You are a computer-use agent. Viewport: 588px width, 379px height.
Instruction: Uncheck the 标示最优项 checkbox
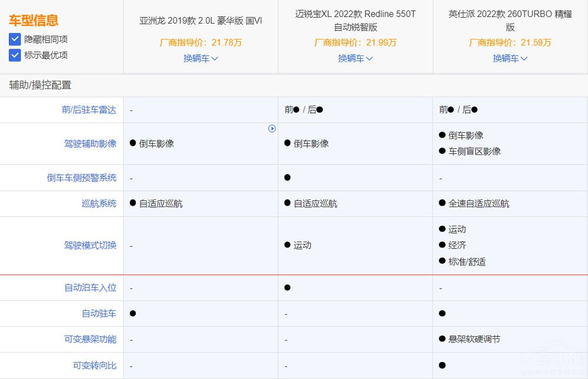pyautogui.click(x=14, y=55)
